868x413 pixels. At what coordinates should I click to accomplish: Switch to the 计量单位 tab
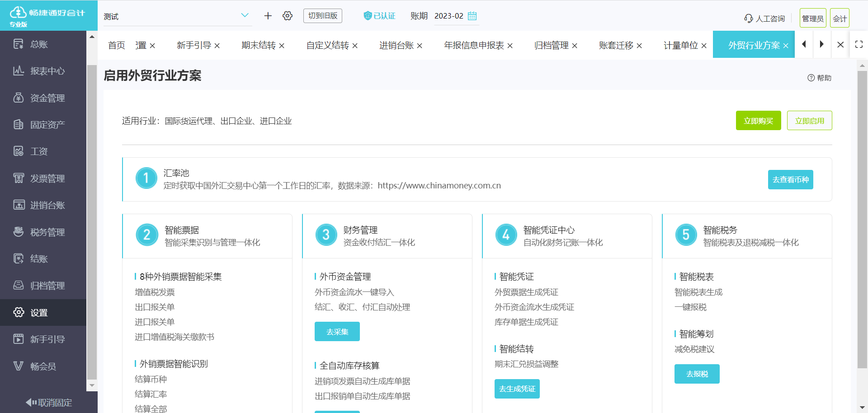pos(681,45)
